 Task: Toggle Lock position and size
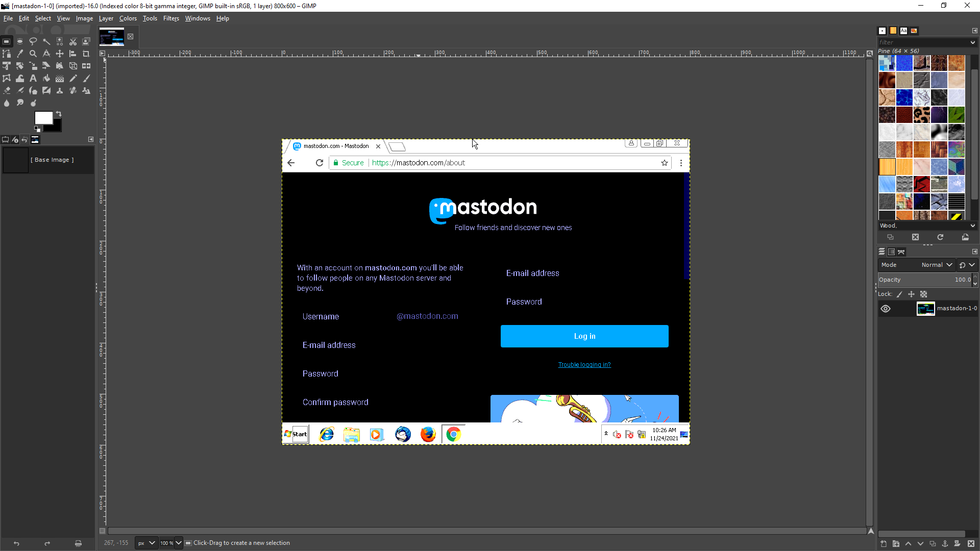[912, 294]
